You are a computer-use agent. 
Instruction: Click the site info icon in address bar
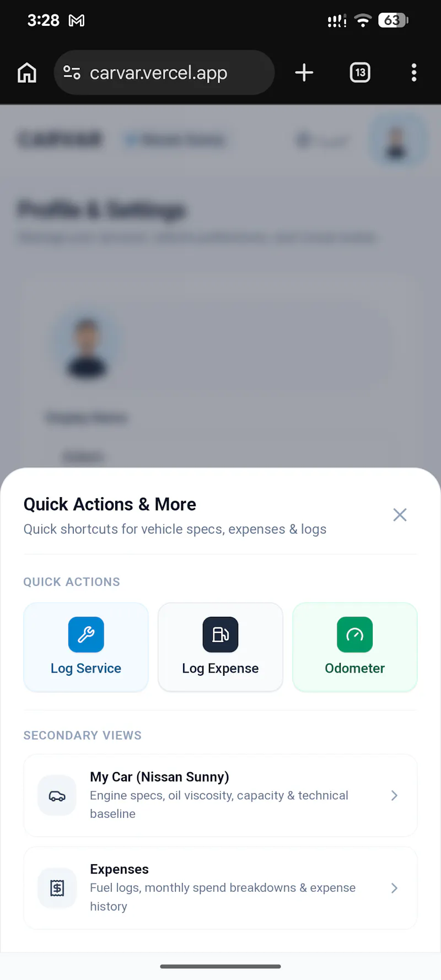(x=72, y=73)
